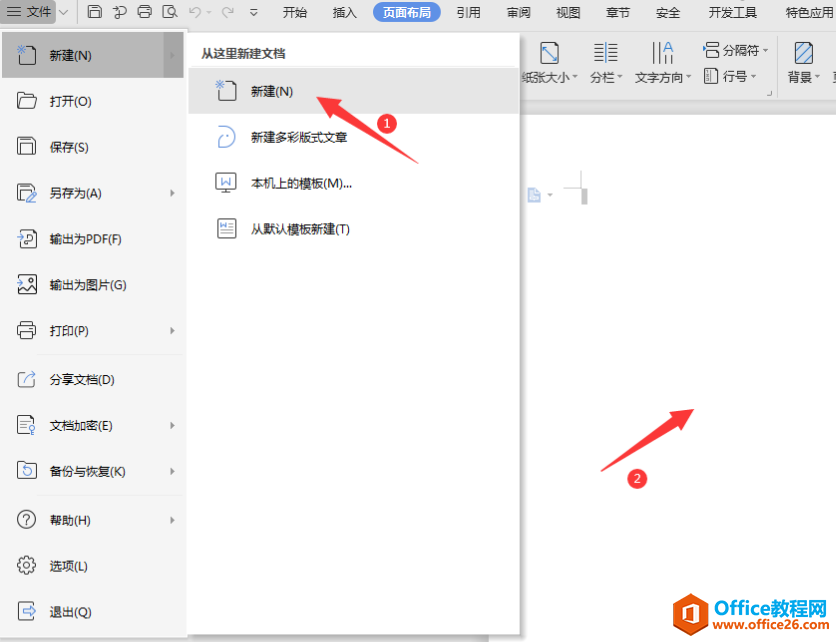Image resolution: width=836 pixels, height=642 pixels.
Task: Expand the 备份与恢复 submenu arrow
Action: click(x=172, y=471)
